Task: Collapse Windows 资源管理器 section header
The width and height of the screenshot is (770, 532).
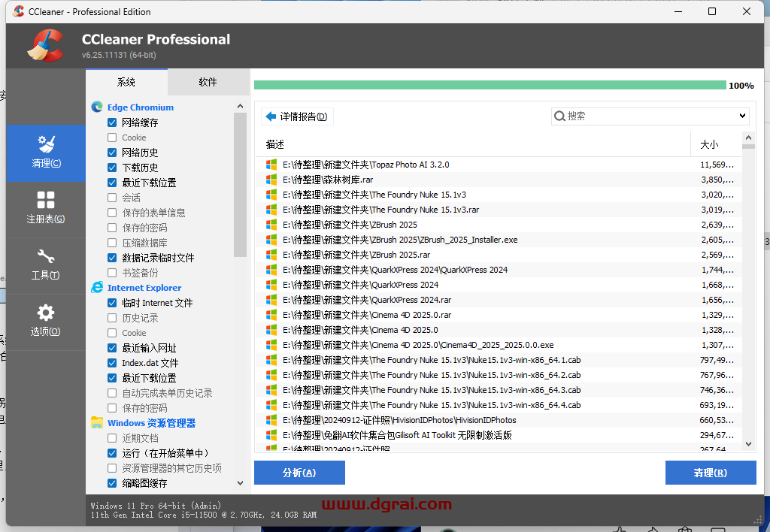Action: pos(151,423)
